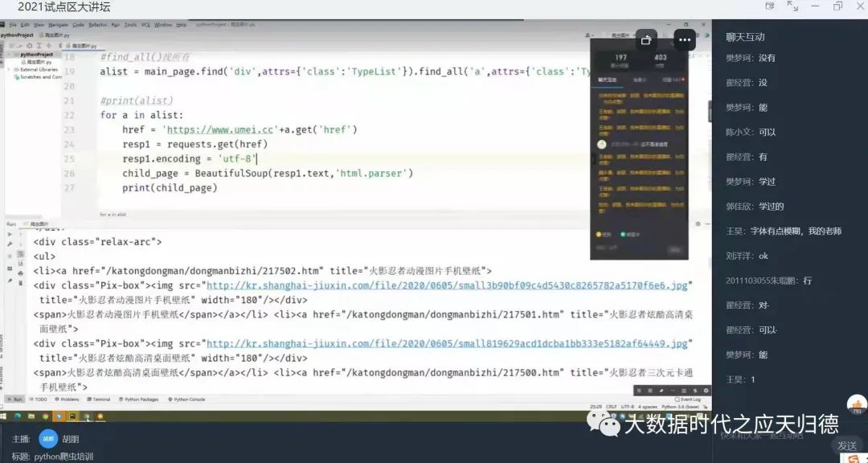868x463 pixels.
Task: Click the rotate screen button on phone overlay
Action: (646, 40)
